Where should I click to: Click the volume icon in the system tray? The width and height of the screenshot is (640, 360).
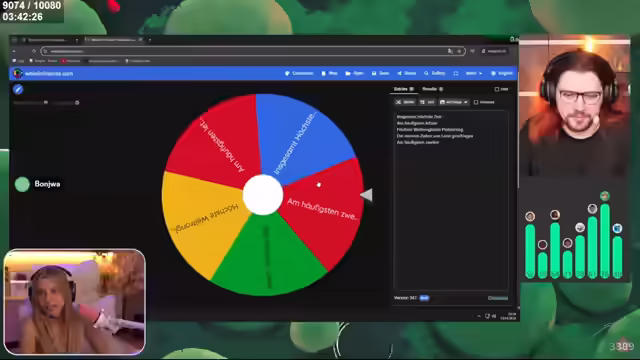494,316
